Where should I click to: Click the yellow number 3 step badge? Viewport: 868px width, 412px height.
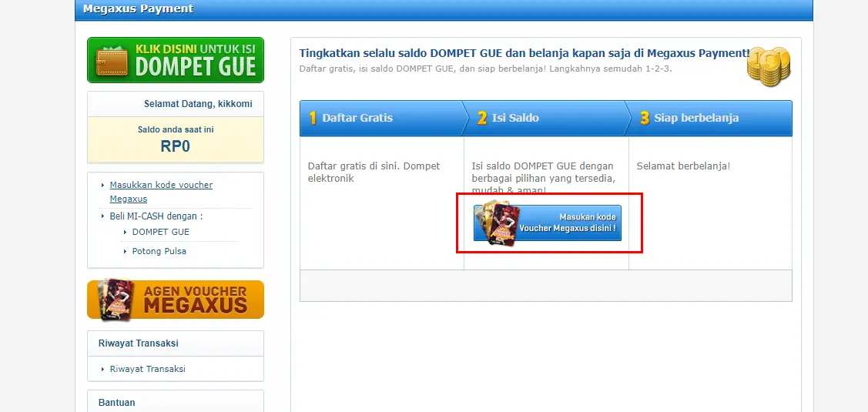point(644,119)
